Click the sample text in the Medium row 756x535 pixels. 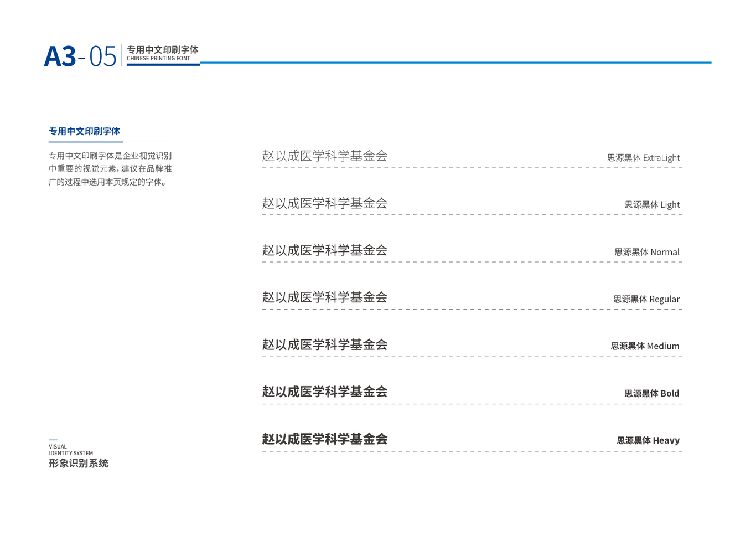click(x=325, y=345)
